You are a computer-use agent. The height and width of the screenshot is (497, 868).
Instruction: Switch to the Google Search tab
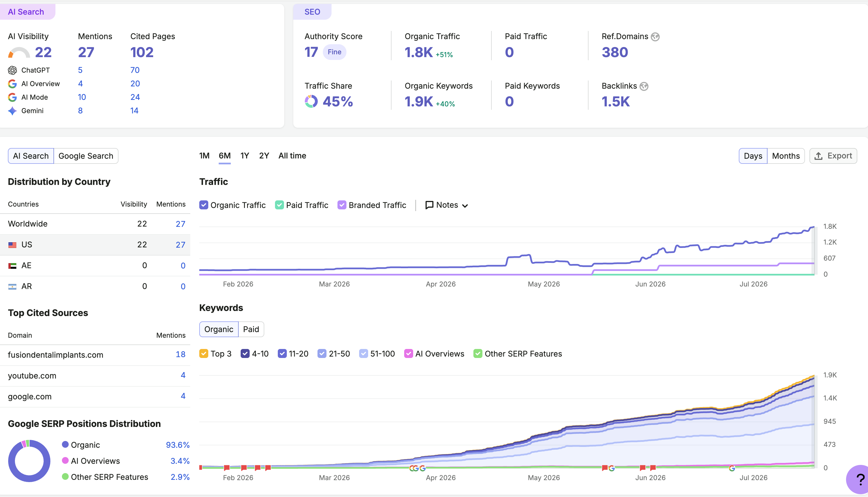[x=86, y=156]
